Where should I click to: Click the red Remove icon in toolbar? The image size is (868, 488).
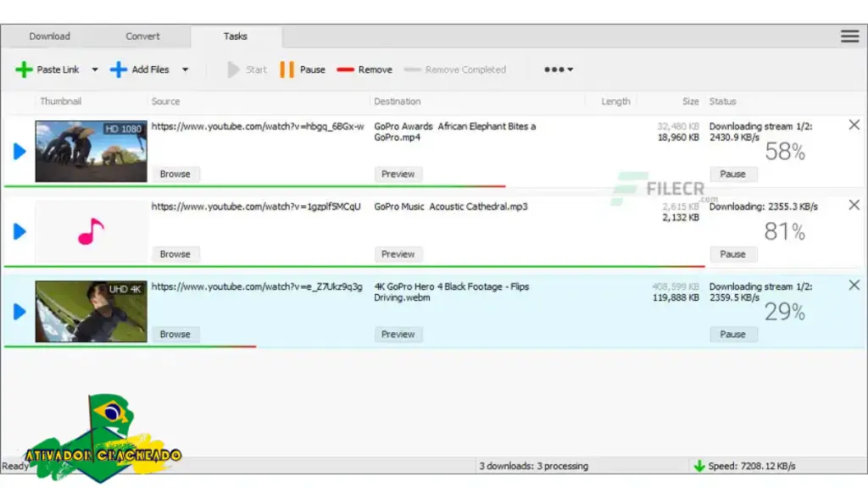(x=346, y=69)
